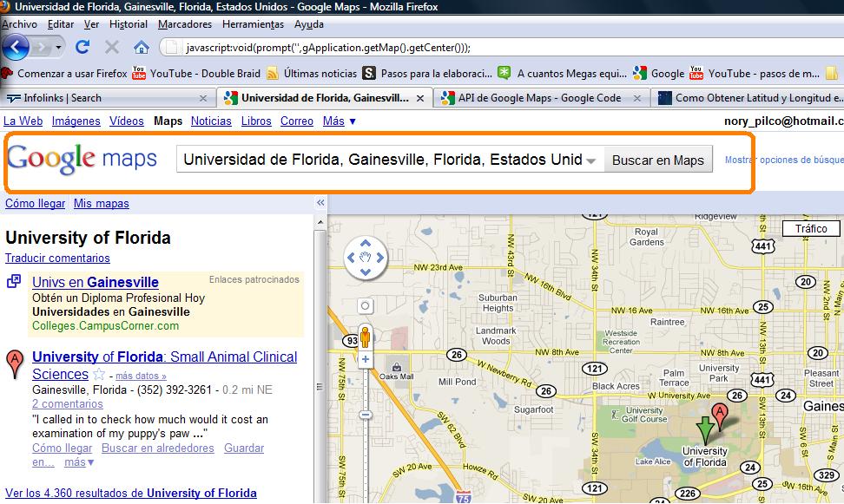This screenshot has width=844, height=504.
Task: Click the zoom in plus icon on map
Action: (x=366, y=358)
